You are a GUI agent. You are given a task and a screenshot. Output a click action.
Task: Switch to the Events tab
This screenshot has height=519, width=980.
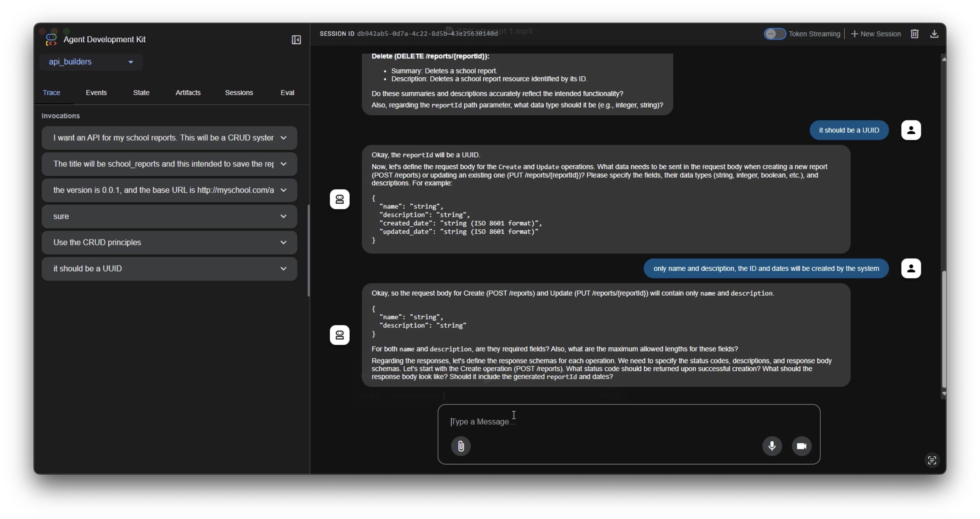click(x=96, y=92)
